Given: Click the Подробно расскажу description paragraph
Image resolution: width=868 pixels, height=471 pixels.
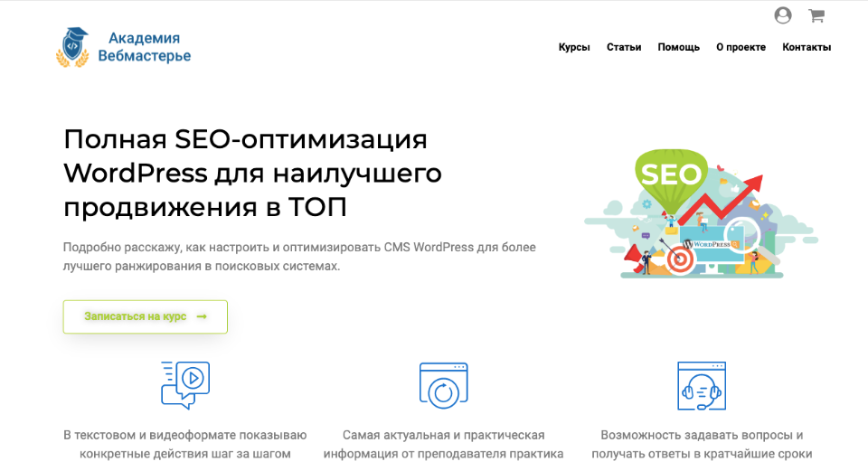Looking at the screenshot, I should coord(299,257).
